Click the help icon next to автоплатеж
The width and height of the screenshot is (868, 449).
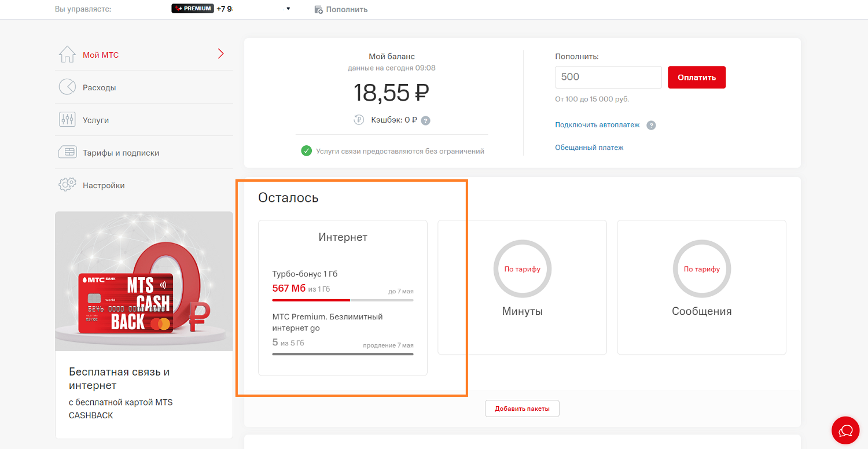(x=651, y=125)
